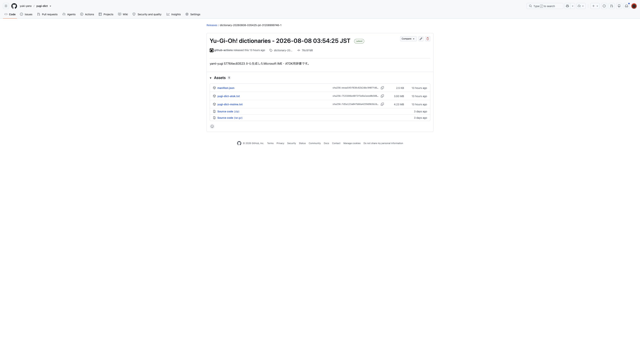Switch to the Settings tab

click(x=193, y=14)
